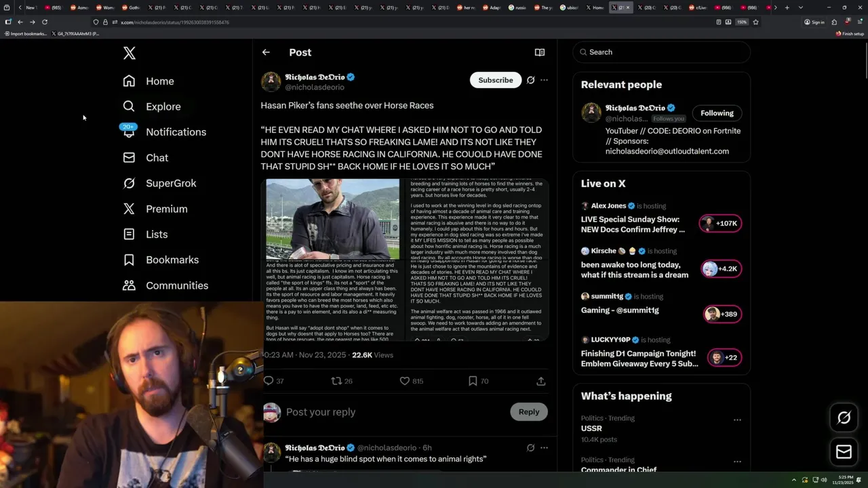
Task: Click the browser Sign in button
Action: [x=814, y=22]
